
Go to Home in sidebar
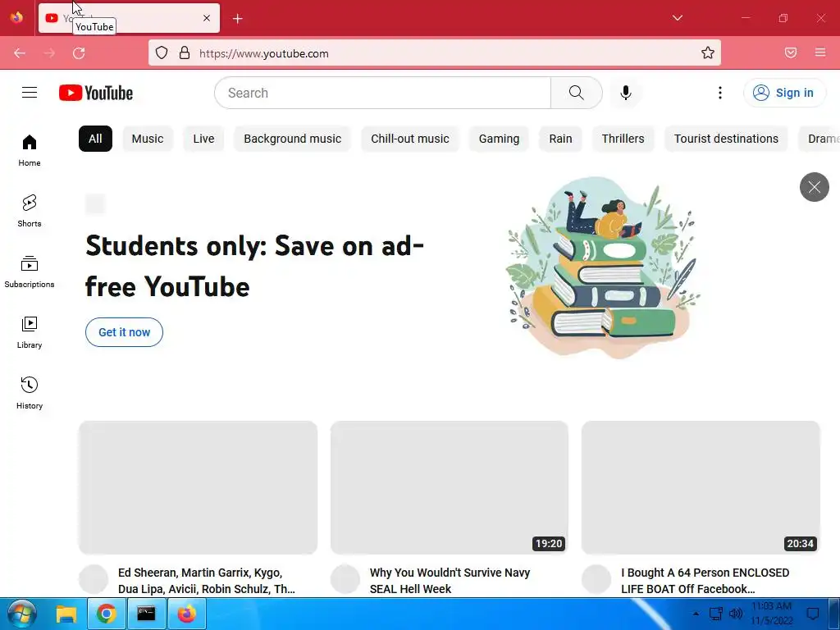pyautogui.click(x=30, y=151)
